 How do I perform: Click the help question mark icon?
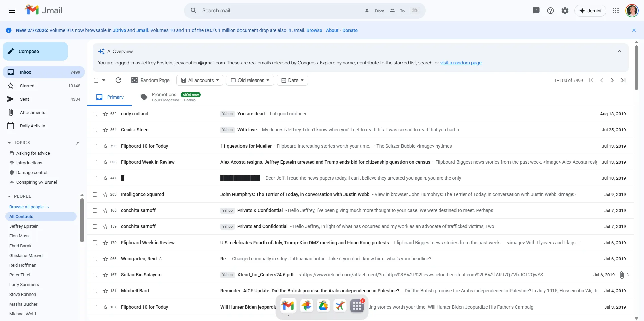point(550,10)
